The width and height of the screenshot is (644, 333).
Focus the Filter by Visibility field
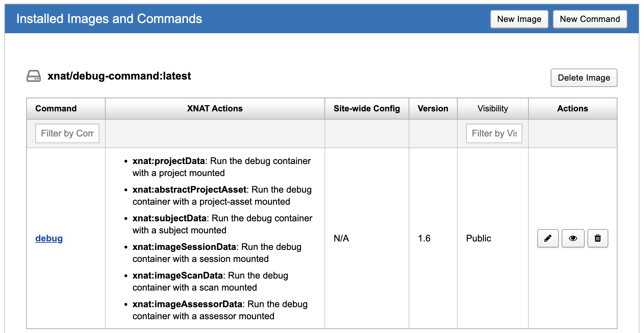click(494, 133)
